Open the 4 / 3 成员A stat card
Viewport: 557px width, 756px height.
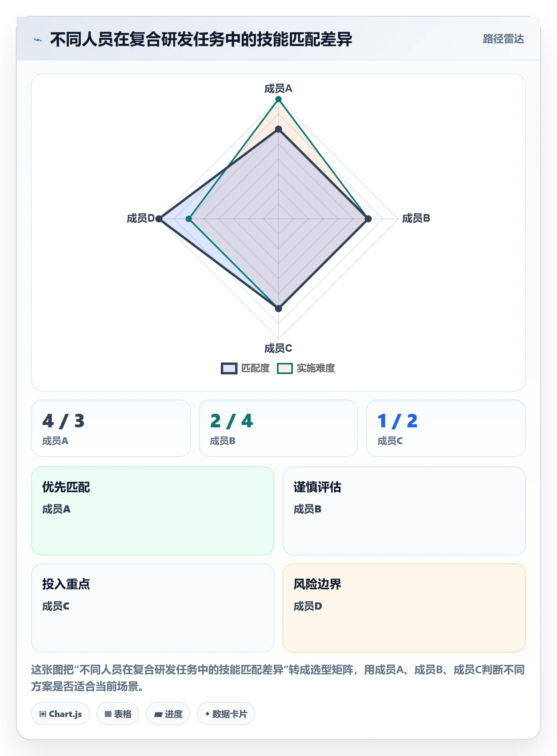coord(111,428)
